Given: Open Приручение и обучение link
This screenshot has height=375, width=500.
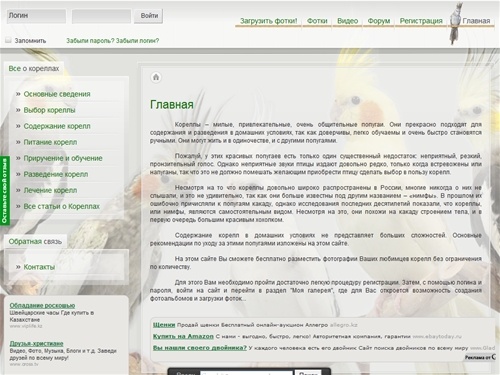Looking at the screenshot, I should [63, 158].
